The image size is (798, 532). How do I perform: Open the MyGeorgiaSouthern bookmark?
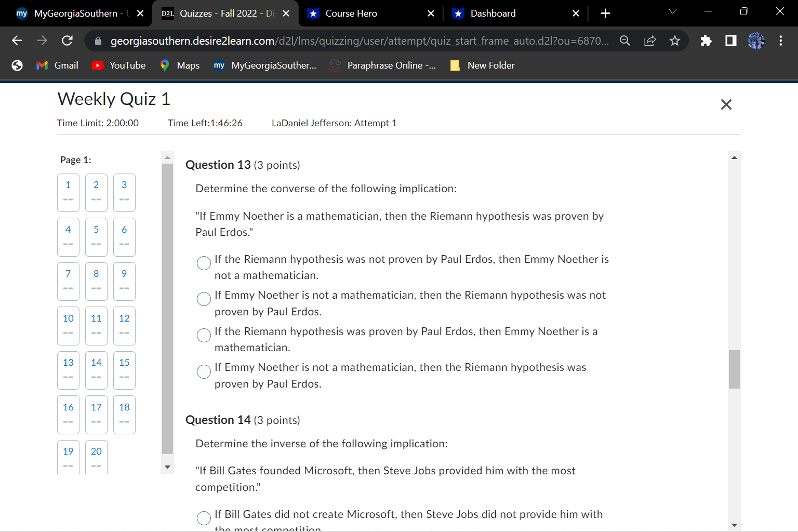[265, 65]
